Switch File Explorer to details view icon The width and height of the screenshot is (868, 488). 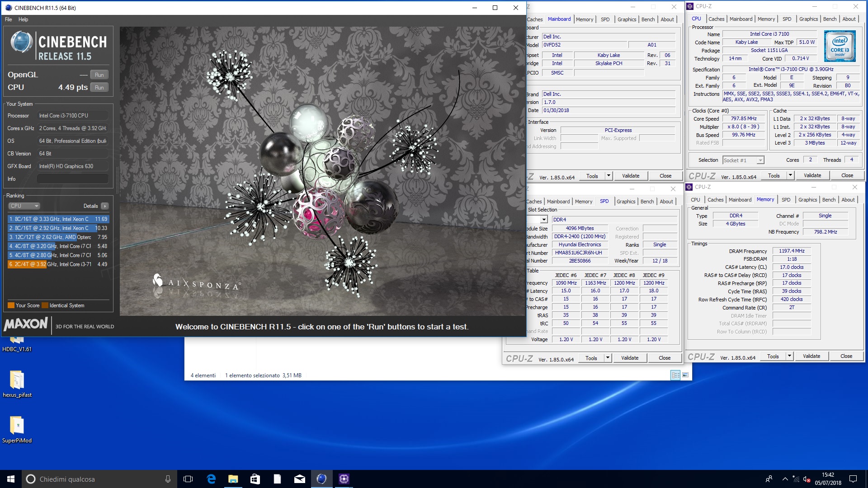point(675,375)
